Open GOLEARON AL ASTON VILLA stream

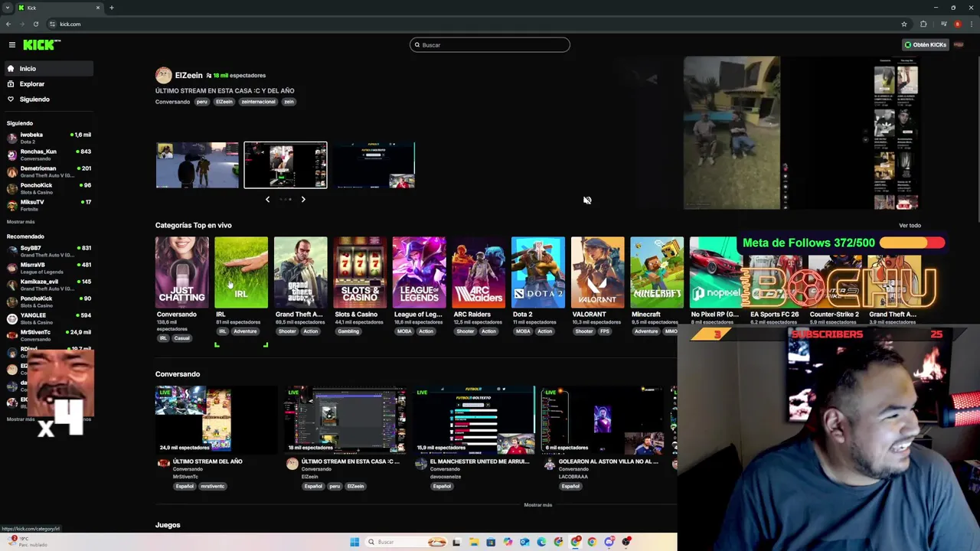point(603,420)
